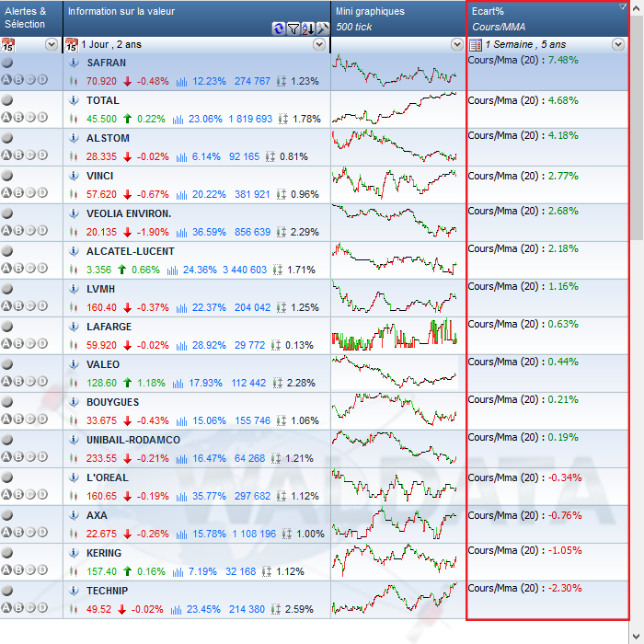Image resolution: width=644 pixels, height=644 pixels.
Task: Click table icon beside '1 Semaine, 5 ans'
Action: pyautogui.click(x=476, y=45)
